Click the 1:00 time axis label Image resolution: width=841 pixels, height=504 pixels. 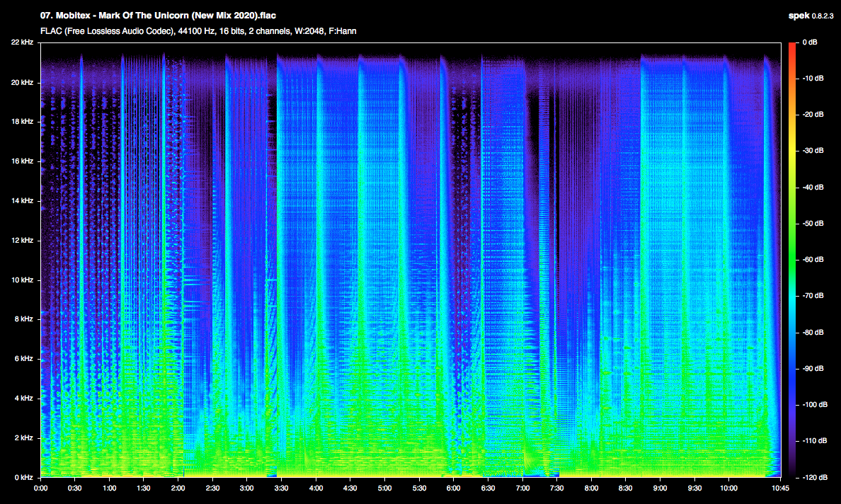(x=110, y=488)
